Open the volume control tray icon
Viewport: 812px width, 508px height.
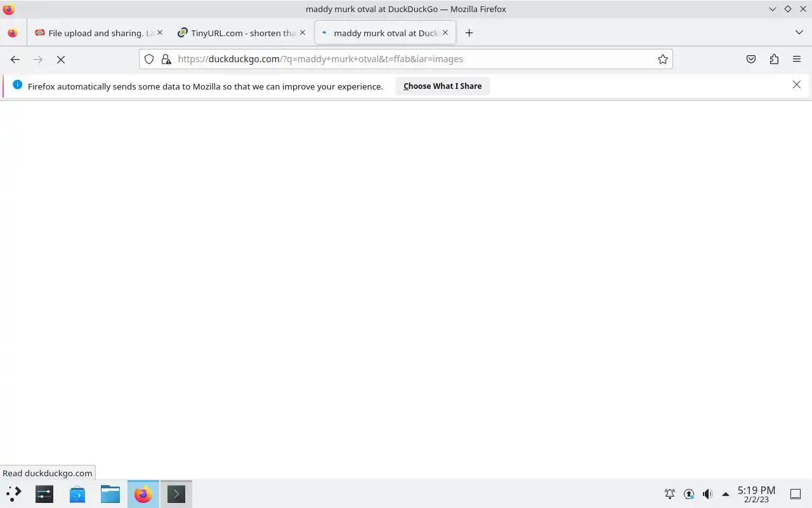click(x=708, y=493)
